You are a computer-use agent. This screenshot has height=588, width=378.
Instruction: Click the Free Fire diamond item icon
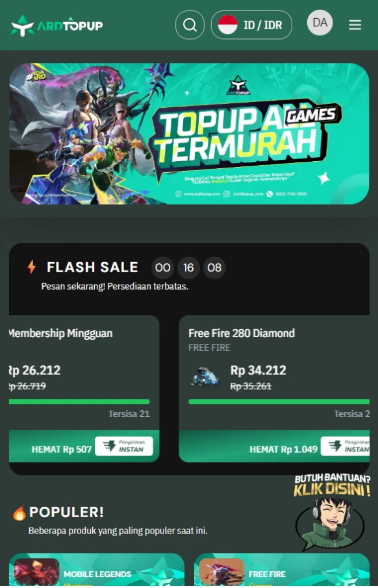point(205,377)
